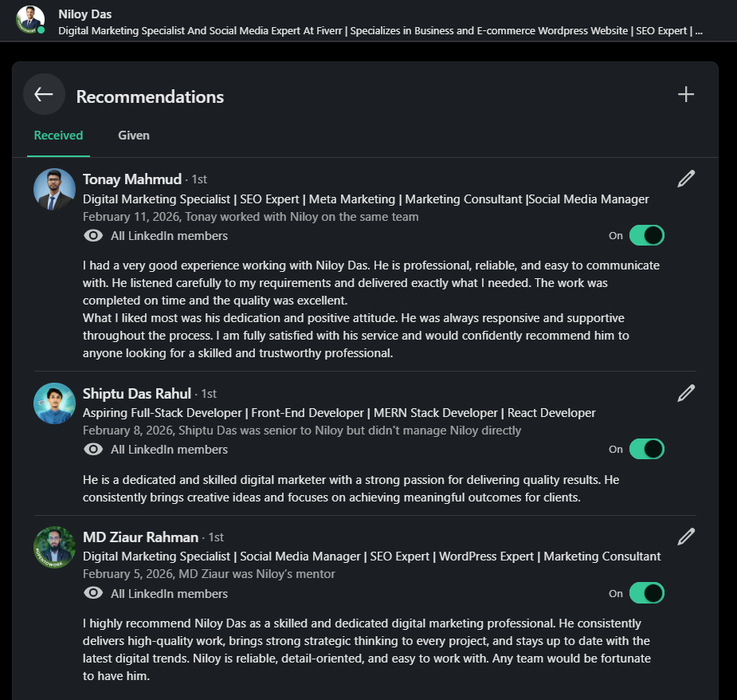
Task: Click MD Ziaur Rahman's avatar image
Action: (54, 547)
